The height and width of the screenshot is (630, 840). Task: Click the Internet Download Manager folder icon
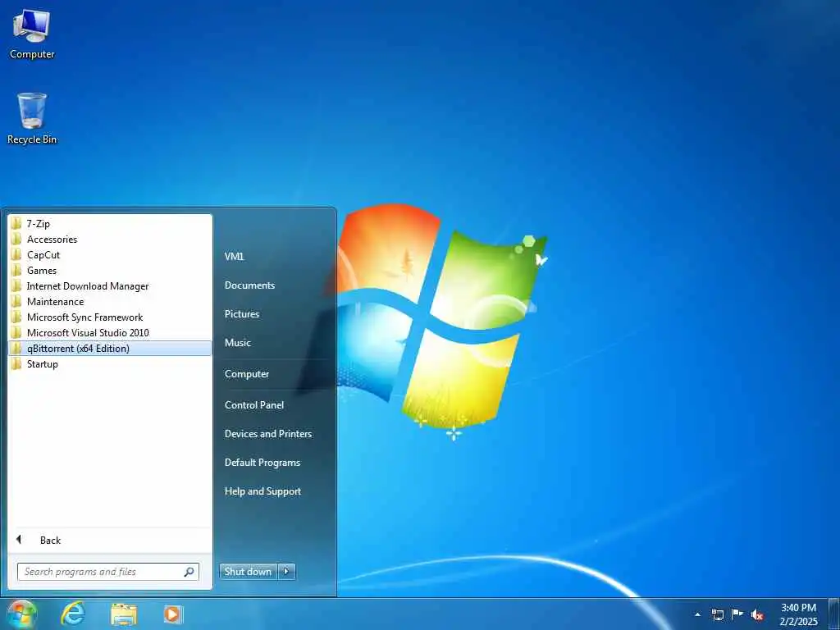pos(16,286)
